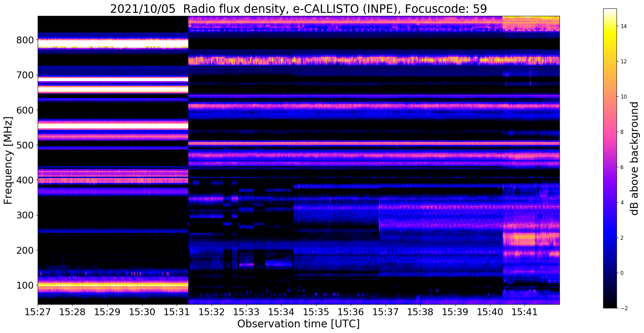This screenshot has width=644, height=333.
Task: Click the plot title mentioning e-CALLISTO (INPE)
Action: click(x=298, y=9)
